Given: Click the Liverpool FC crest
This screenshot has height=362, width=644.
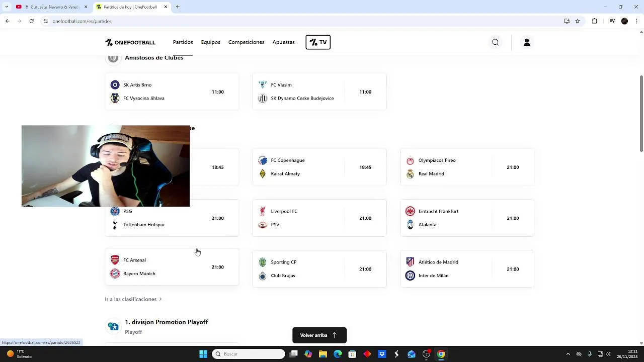Looking at the screenshot, I should point(263,211).
